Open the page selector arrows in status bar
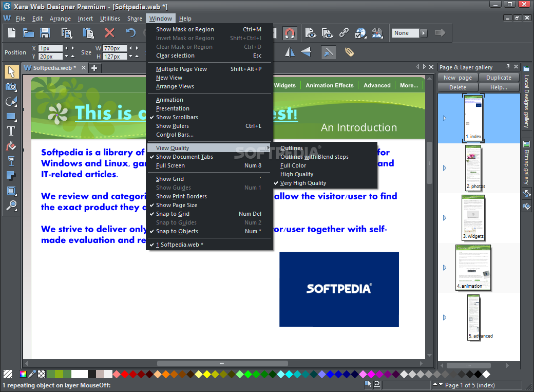The height and width of the screenshot is (392, 534). 438,385
